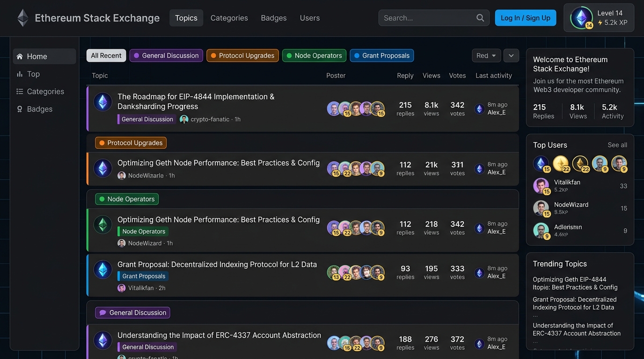The width and height of the screenshot is (644, 359).
Task: Click the Vitalikfan name in Top Users
Action: [x=567, y=182]
